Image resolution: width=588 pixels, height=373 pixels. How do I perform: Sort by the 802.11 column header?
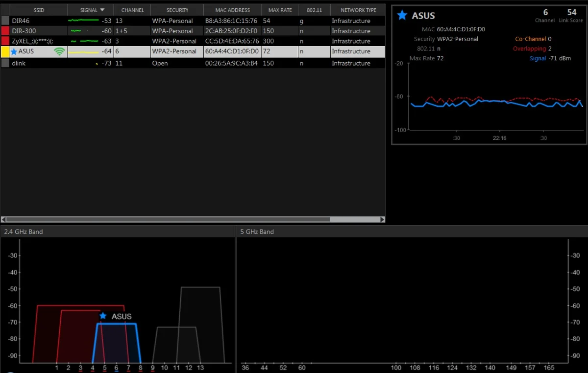(314, 10)
